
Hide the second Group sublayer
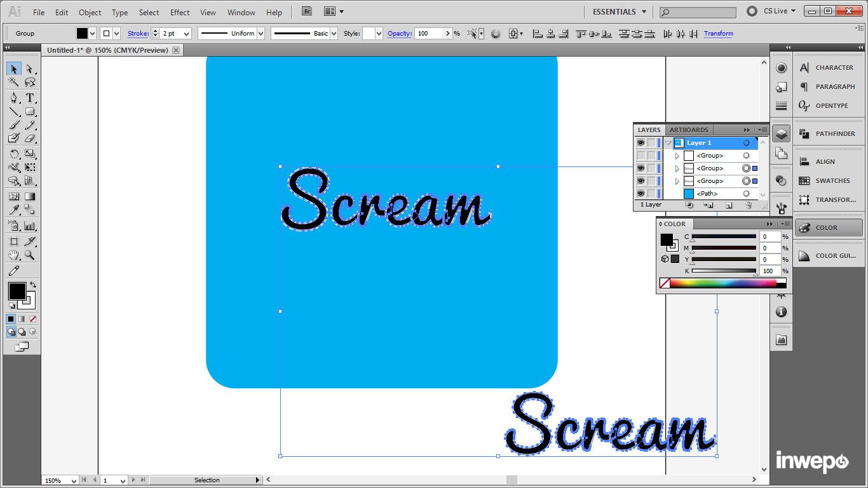click(641, 168)
